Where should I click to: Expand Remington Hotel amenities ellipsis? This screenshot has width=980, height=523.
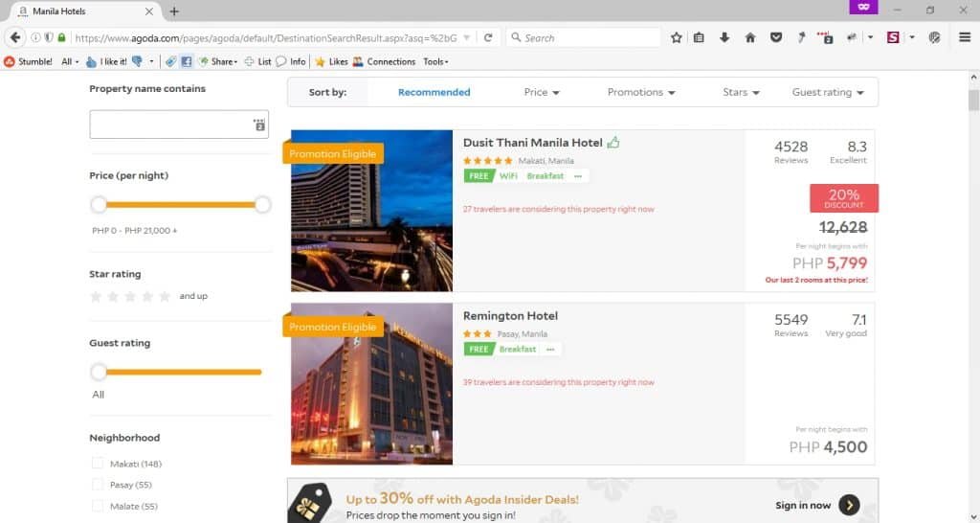click(550, 349)
